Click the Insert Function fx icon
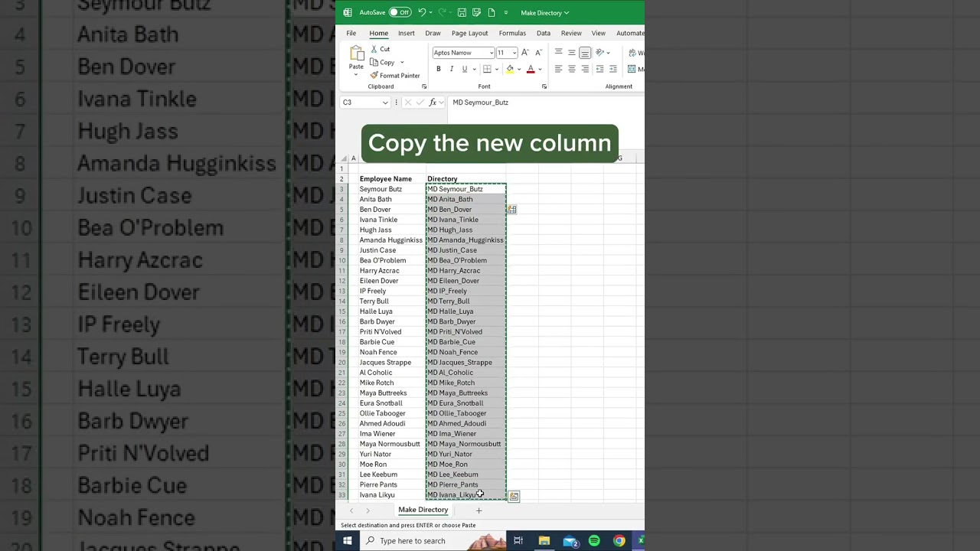Viewport: 980px width, 551px height. pyautogui.click(x=433, y=103)
